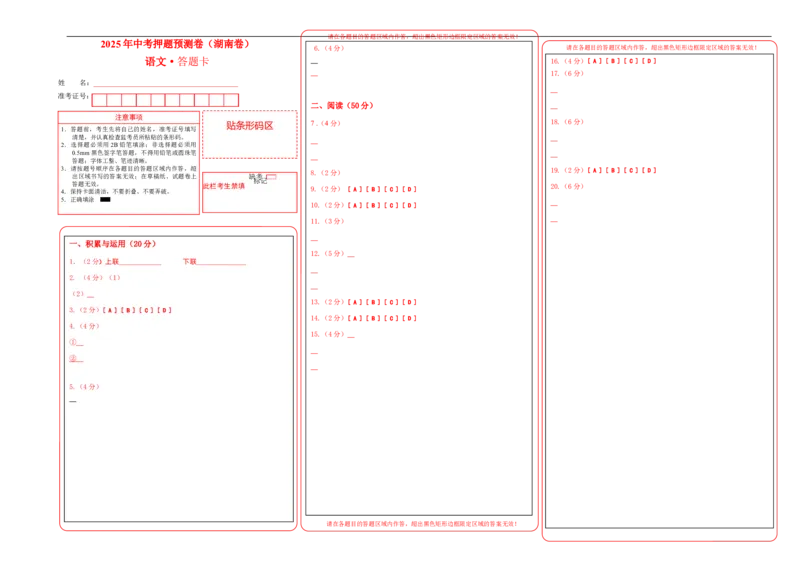Click section heading 二、阅读（50分）
Screen dimensions: 800x566
click(x=342, y=106)
